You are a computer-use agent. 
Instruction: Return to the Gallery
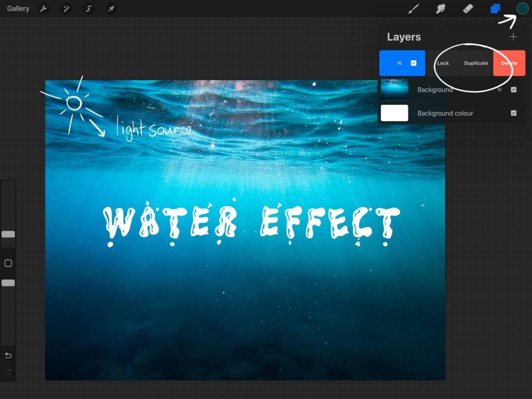click(x=18, y=9)
